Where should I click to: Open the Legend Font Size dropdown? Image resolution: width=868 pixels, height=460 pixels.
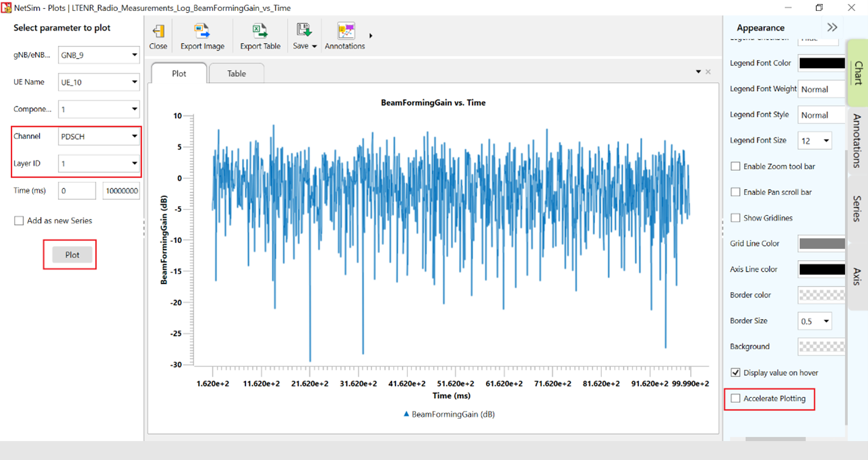(x=814, y=141)
